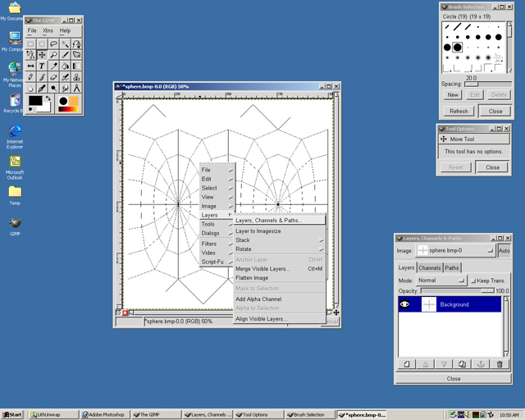Pick the Transform tool
This screenshot has height=420, width=525.
[76, 55]
